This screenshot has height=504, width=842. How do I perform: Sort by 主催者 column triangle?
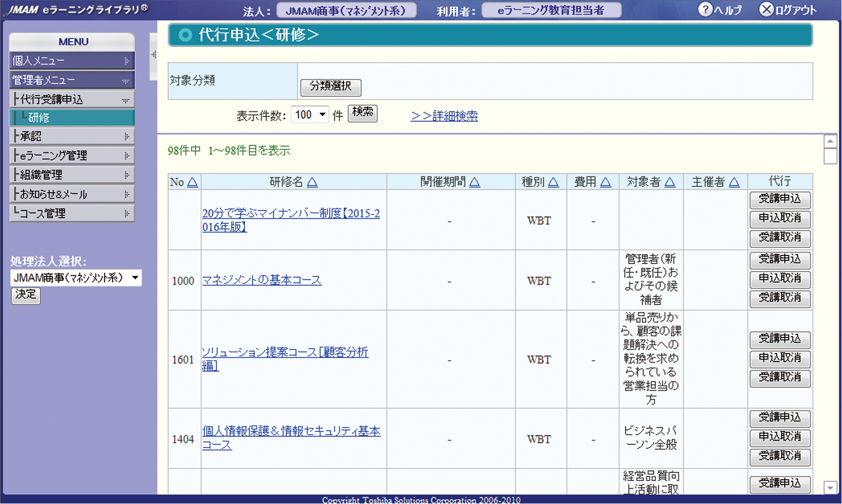click(734, 182)
